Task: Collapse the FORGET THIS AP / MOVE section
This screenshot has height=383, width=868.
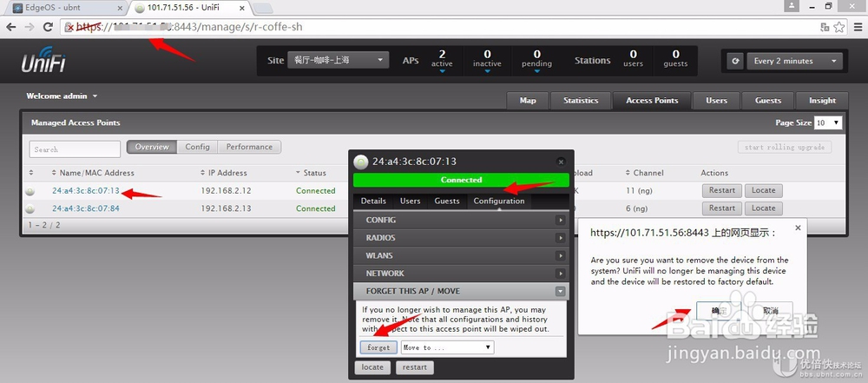Action: (x=461, y=291)
